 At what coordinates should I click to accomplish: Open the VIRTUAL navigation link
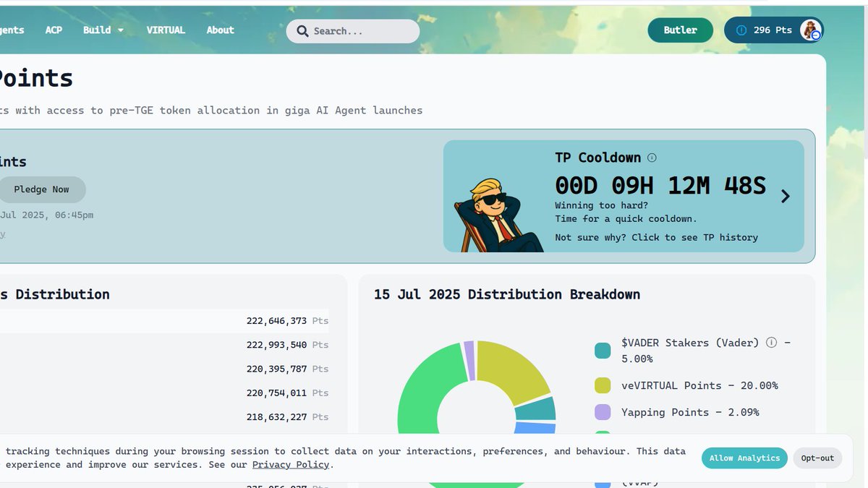click(x=166, y=30)
